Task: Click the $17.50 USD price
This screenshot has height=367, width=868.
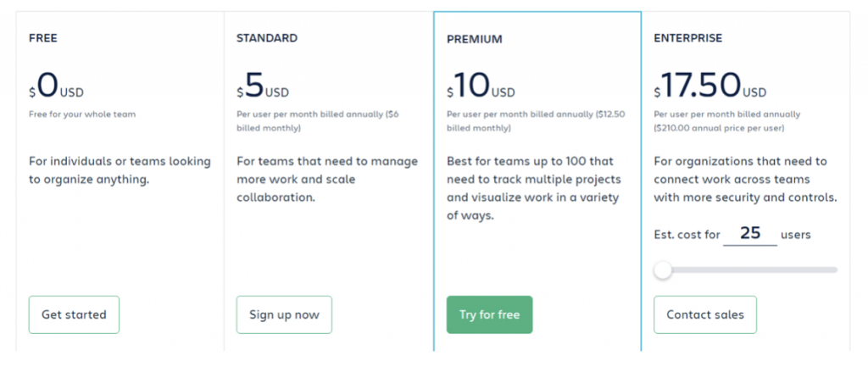Action: [x=709, y=86]
